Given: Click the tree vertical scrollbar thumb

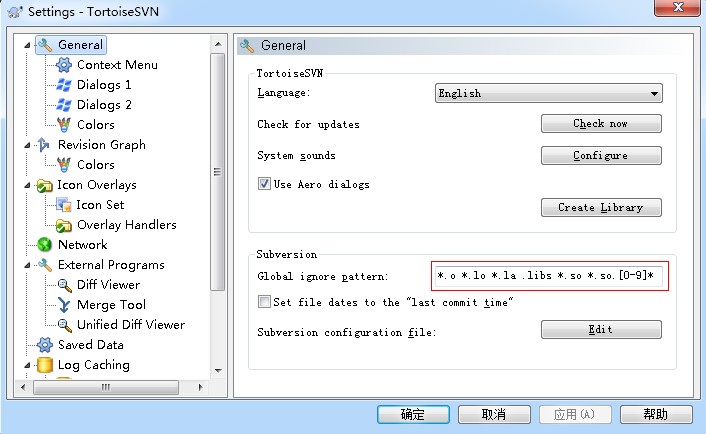Looking at the screenshot, I should point(218,172).
